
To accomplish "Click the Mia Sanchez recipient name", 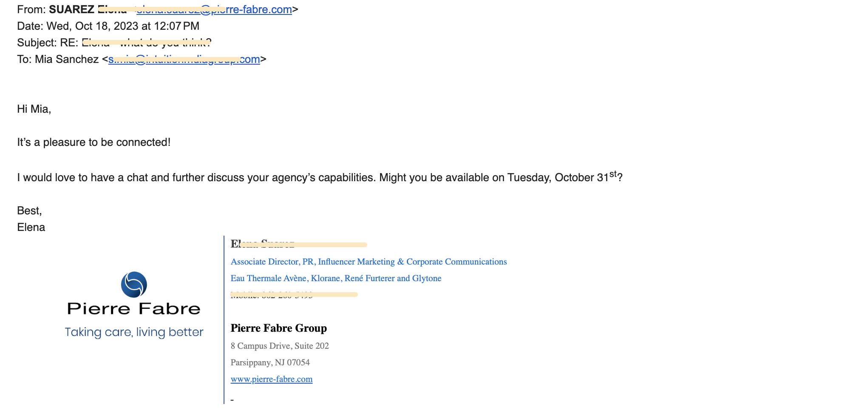I will point(67,59).
